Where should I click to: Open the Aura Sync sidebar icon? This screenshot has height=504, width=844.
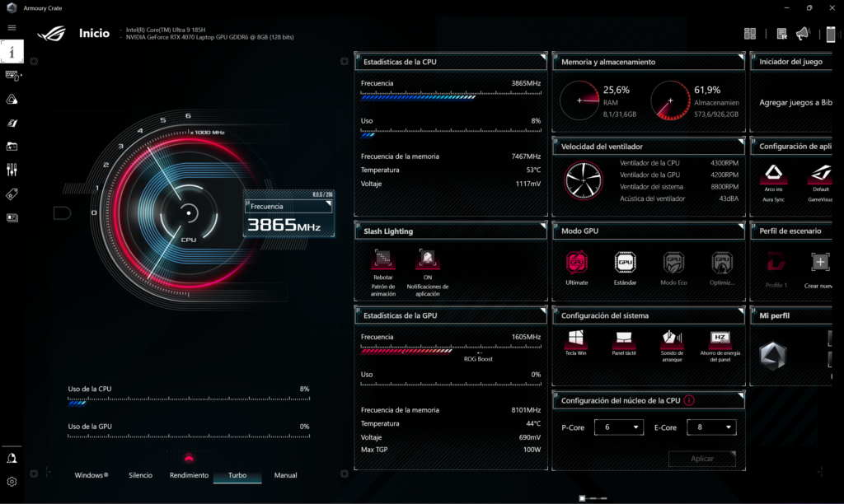click(x=12, y=99)
